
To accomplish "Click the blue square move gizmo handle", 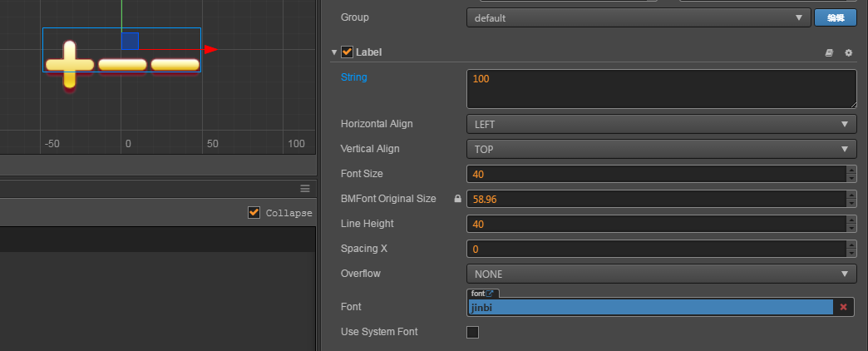I will pyautogui.click(x=130, y=41).
